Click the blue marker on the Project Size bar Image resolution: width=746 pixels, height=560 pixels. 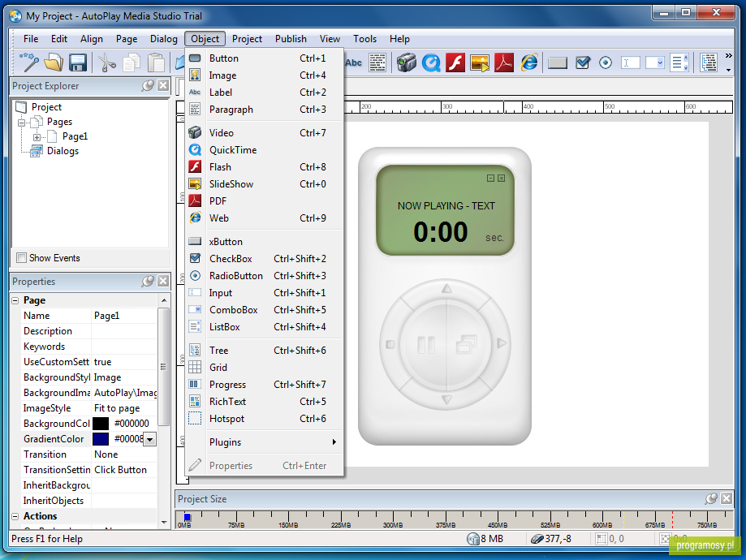click(188, 517)
